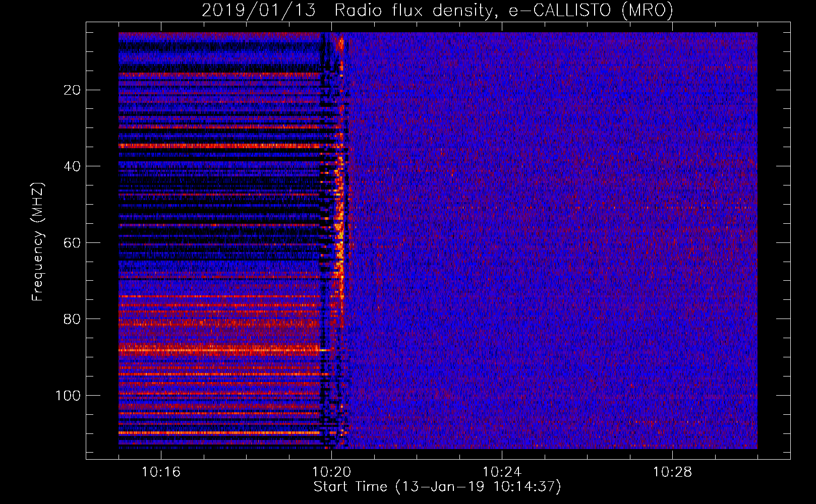Viewport: 816px width, 504px height.
Task: Click the 10:20 time tick label
Action: (x=331, y=472)
